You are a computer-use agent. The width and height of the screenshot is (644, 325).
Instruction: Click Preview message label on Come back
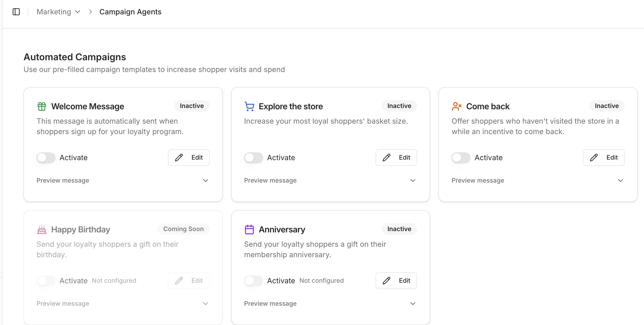tap(478, 180)
